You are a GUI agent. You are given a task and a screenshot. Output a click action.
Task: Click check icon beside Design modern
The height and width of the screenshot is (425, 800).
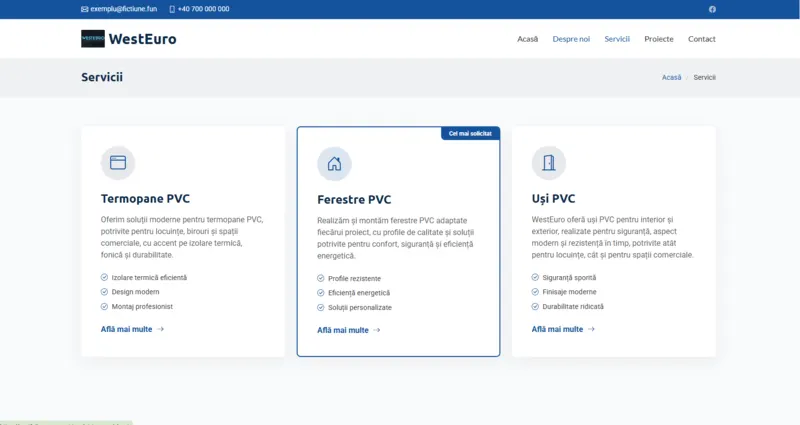(x=104, y=292)
